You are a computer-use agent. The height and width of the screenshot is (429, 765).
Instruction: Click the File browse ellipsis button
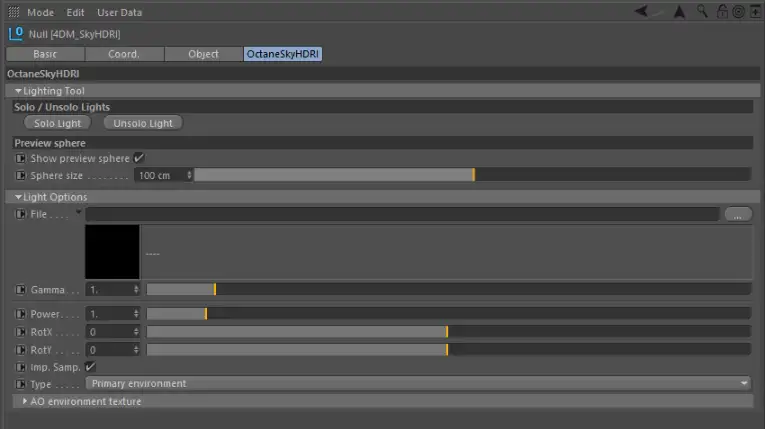(738, 214)
